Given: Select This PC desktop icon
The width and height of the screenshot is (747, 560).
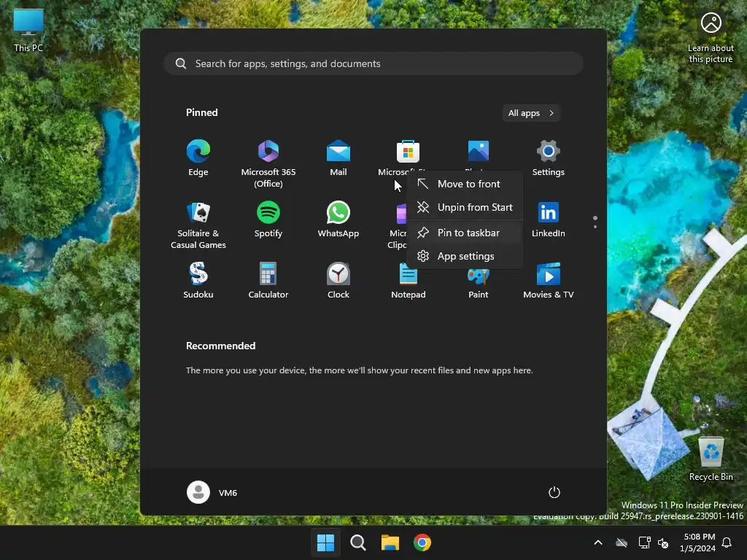Looking at the screenshot, I should (x=28, y=31).
